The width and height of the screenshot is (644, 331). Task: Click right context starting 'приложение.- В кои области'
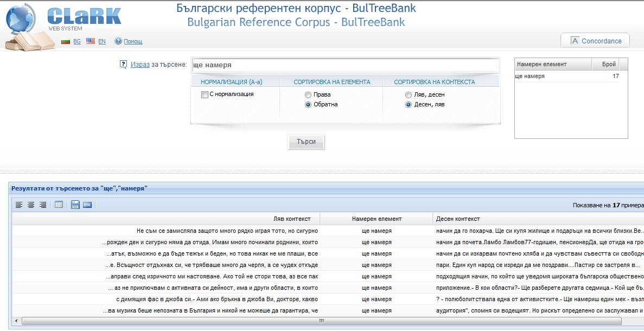540,288
